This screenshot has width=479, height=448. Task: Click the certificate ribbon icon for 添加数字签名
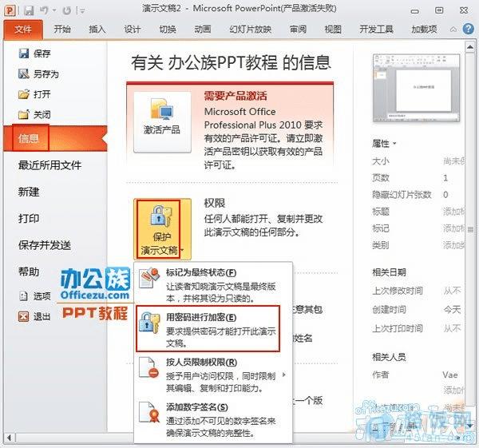click(x=149, y=412)
